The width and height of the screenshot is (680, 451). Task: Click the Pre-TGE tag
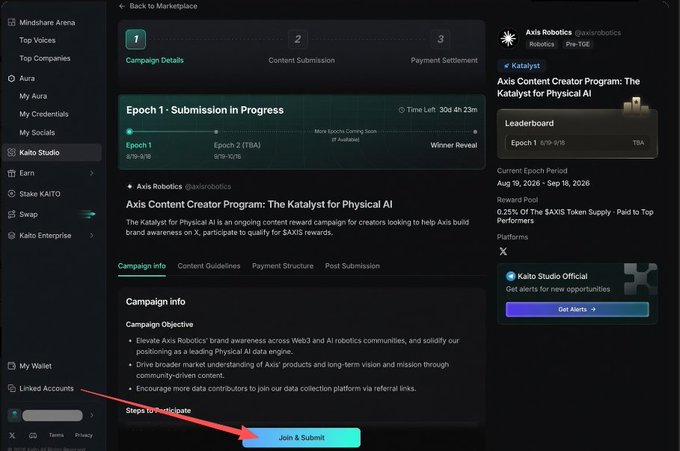coord(577,44)
